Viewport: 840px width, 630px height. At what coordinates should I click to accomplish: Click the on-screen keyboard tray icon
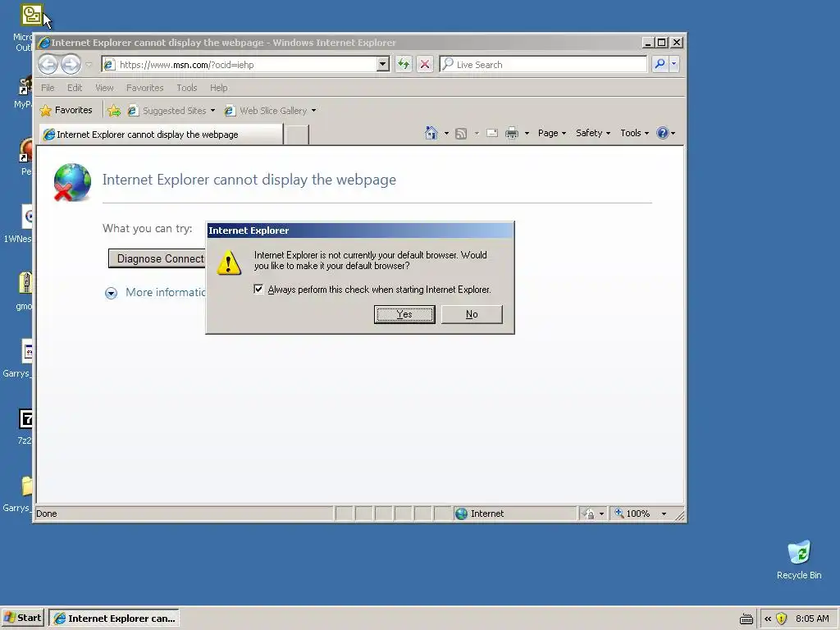(746, 619)
